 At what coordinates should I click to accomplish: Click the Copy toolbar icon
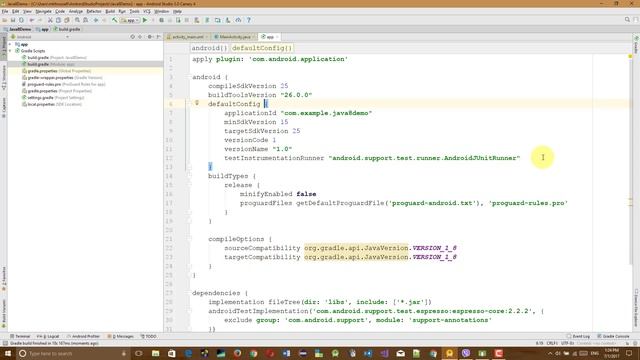pyautogui.click(x=58, y=20)
